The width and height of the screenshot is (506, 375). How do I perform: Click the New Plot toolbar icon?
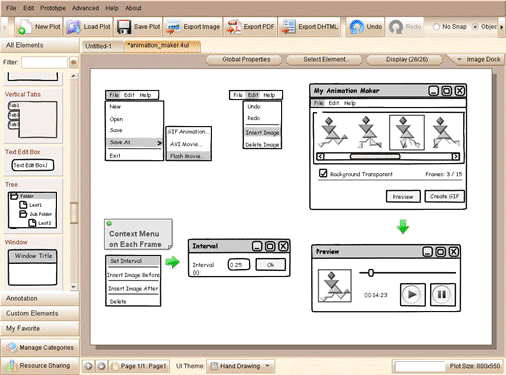click(x=24, y=27)
